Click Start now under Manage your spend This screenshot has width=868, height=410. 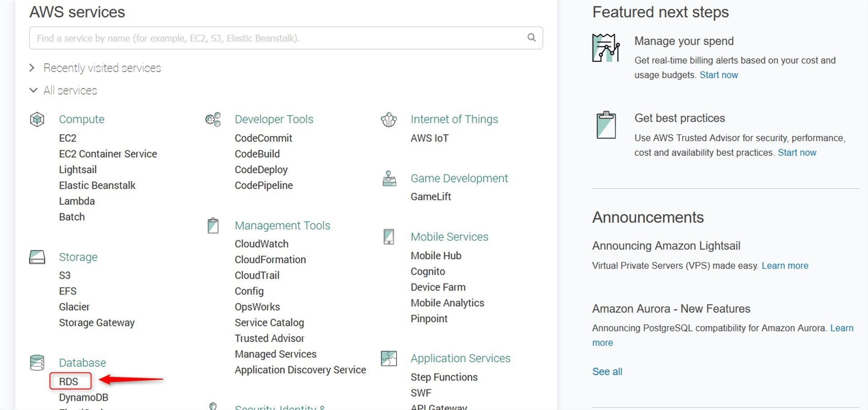click(719, 75)
